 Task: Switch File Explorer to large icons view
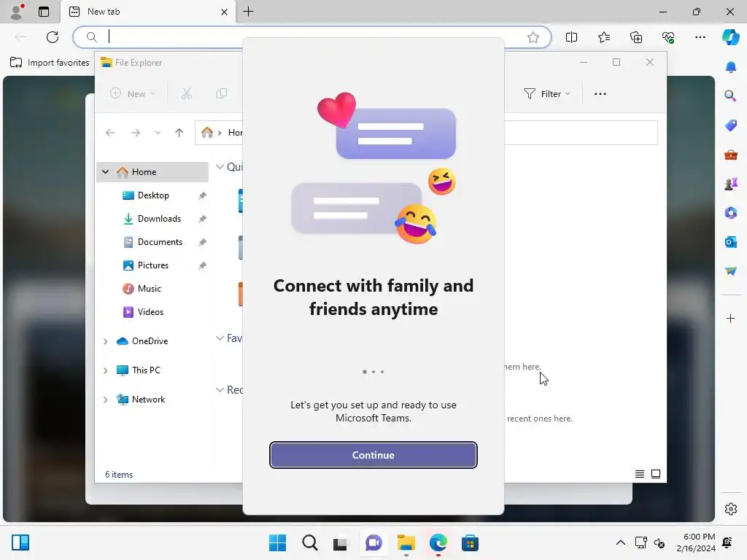coord(656,474)
